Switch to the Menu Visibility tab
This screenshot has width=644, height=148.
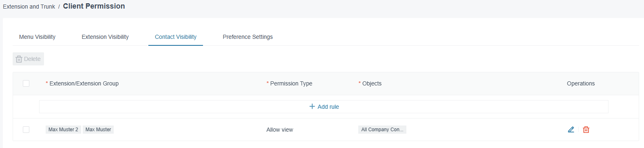pyautogui.click(x=37, y=37)
